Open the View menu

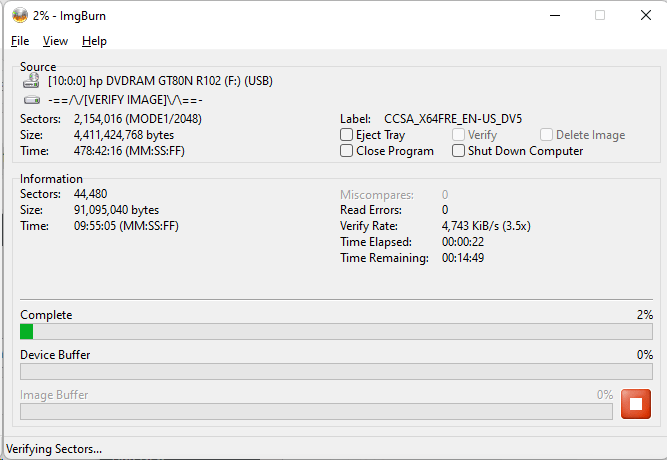point(55,41)
